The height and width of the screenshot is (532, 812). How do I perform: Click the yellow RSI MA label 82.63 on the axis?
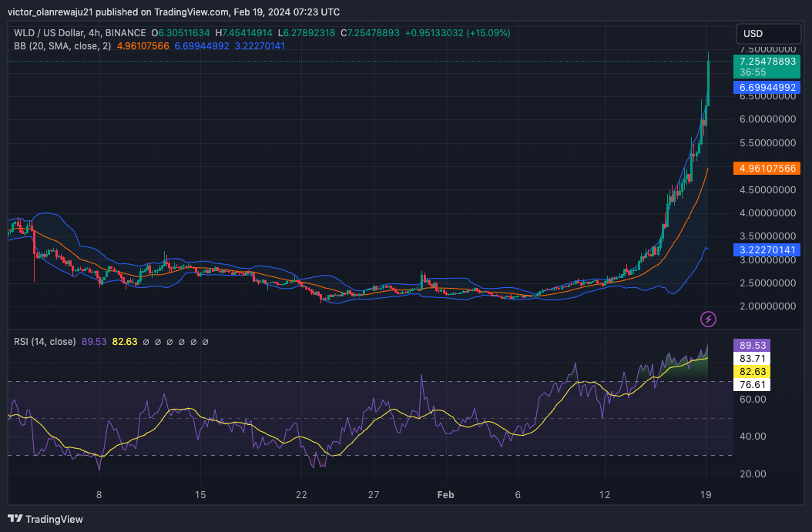coord(752,372)
